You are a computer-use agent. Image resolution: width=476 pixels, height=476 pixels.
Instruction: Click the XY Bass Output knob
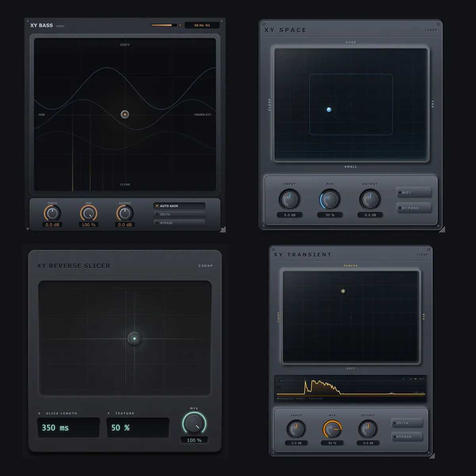[125, 213]
